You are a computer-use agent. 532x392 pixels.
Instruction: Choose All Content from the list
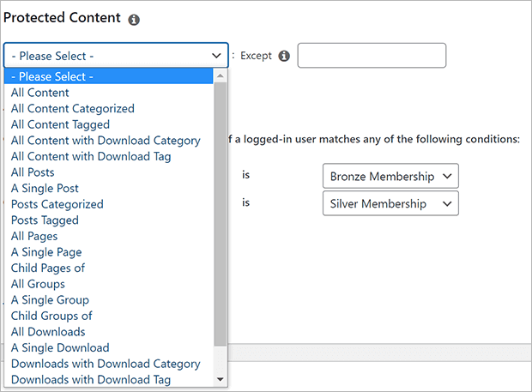pyautogui.click(x=109, y=93)
